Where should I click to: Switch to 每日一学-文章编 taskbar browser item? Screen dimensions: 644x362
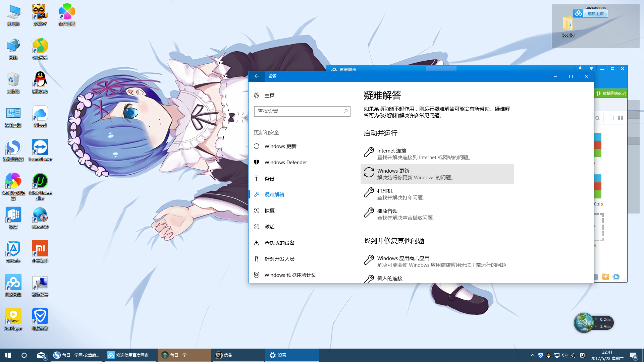tap(77, 355)
